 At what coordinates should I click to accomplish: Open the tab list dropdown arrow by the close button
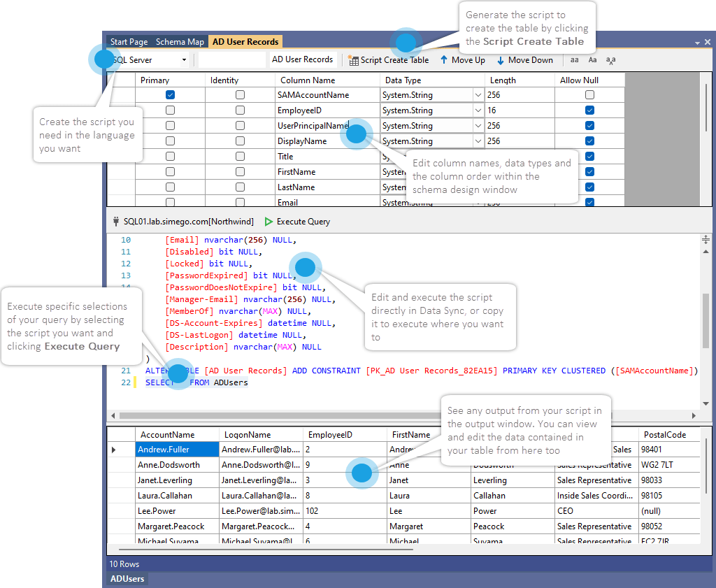697,43
